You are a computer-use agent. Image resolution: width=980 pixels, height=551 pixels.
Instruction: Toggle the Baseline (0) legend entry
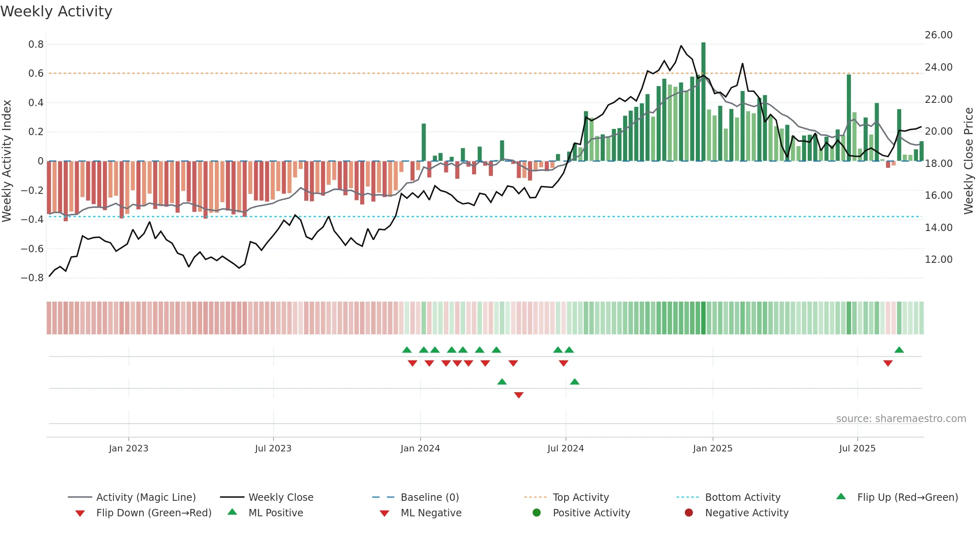(416, 497)
